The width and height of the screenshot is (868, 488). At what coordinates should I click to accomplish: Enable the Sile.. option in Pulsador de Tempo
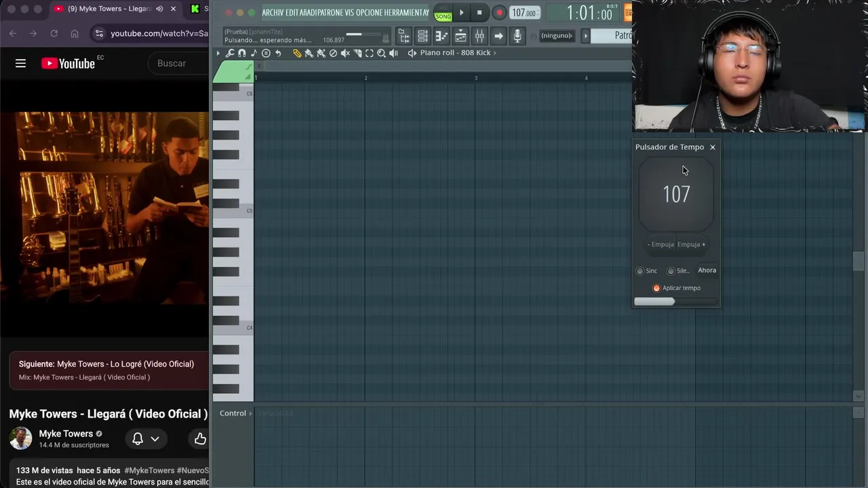678,270
